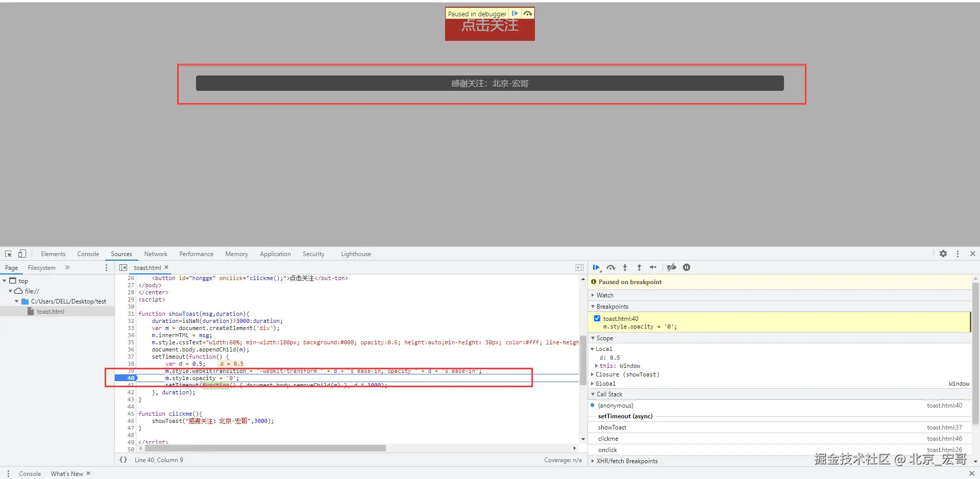
Task: Toggle pause on exceptions
Action: pos(687,267)
